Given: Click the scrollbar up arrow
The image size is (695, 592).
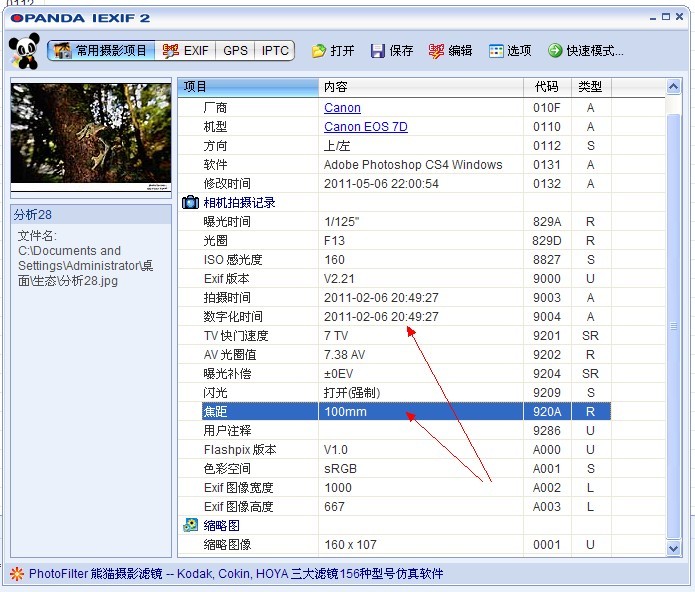Looking at the screenshot, I should pyautogui.click(x=673, y=87).
